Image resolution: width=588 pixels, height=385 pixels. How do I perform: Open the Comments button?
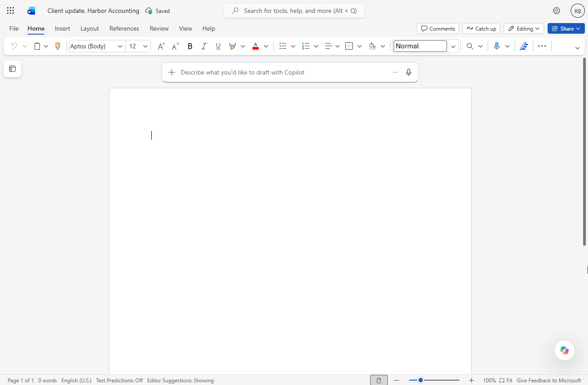(438, 28)
